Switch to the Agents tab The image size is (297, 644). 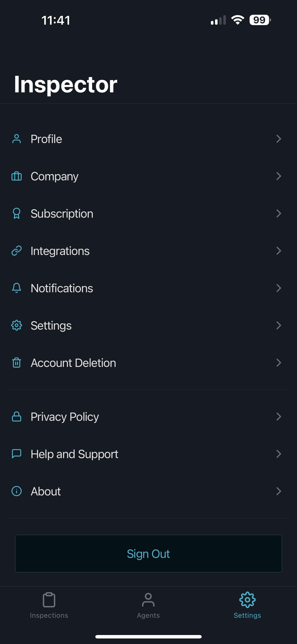click(148, 605)
